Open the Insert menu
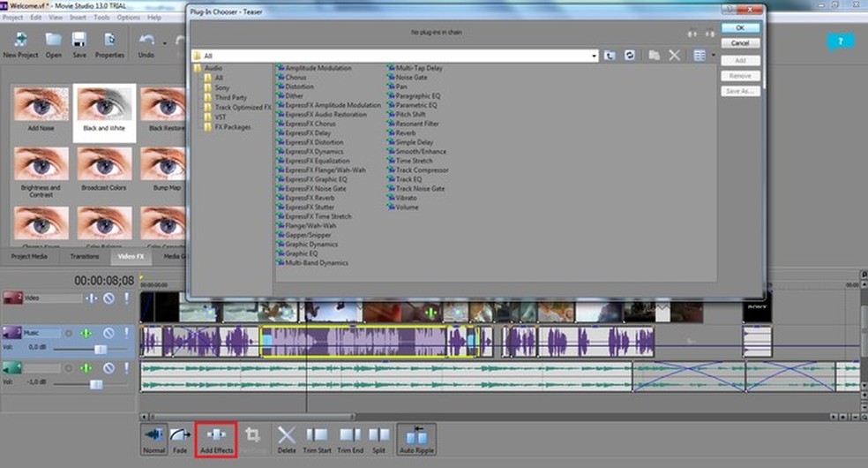 point(78,17)
